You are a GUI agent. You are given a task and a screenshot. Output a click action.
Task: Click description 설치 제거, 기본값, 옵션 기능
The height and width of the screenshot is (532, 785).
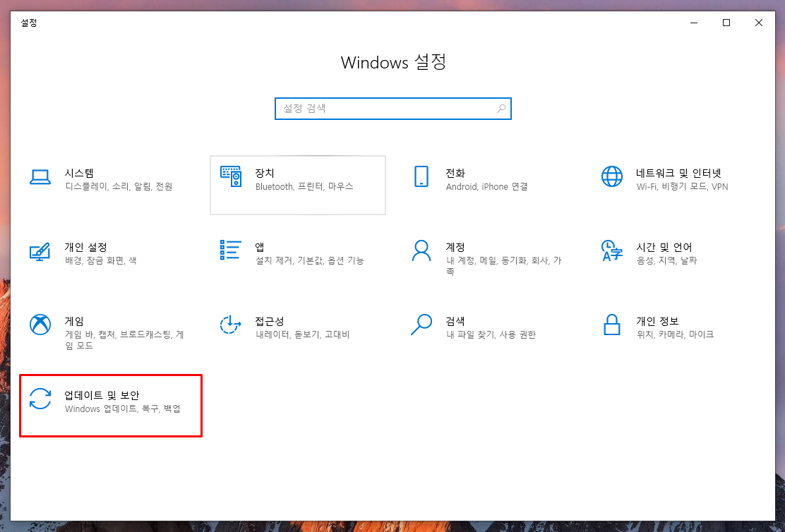coord(310,261)
